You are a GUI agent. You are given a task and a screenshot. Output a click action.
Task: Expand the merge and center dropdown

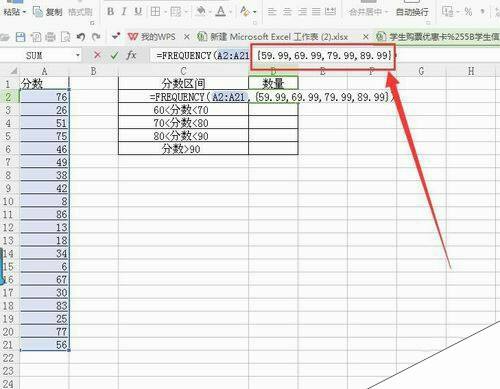click(386, 12)
